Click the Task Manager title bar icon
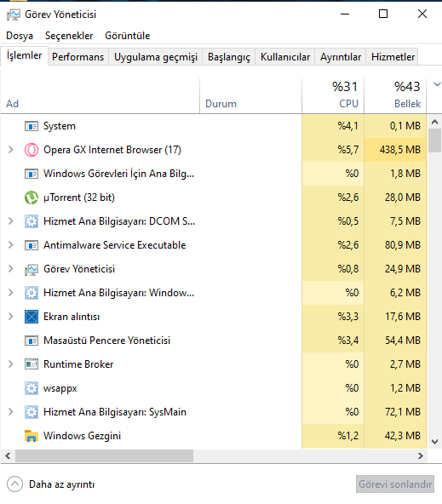This screenshot has width=442, height=504. point(13,14)
